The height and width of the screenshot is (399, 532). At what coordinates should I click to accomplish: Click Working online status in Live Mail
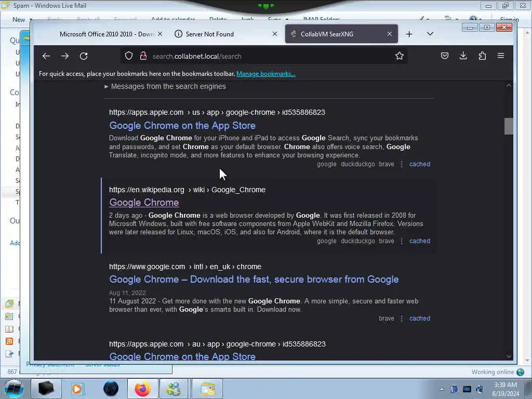pos(498,372)
